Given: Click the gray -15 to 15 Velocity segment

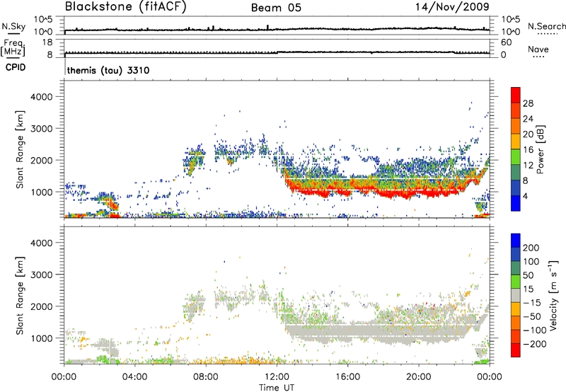Looking at the screenshot, I should click(x=516, y=295).
